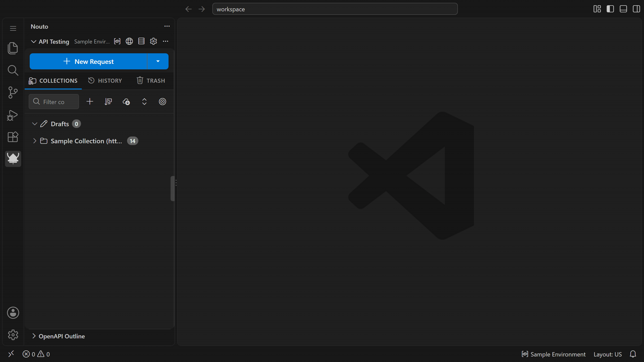
Task: Click the expand/collapse all chevrons icon
Action: pyautogui.click(x=144, y=102)
